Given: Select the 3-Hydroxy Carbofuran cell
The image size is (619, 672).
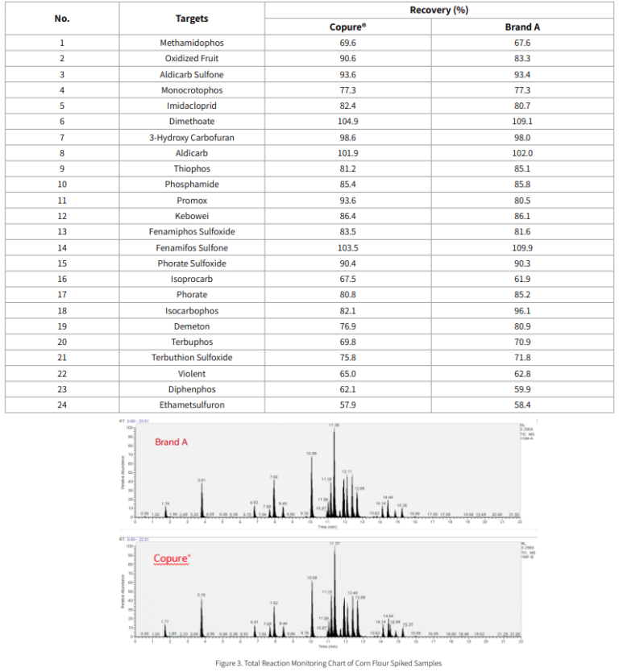Looking at the screenshot, I should tap(192, 137).
